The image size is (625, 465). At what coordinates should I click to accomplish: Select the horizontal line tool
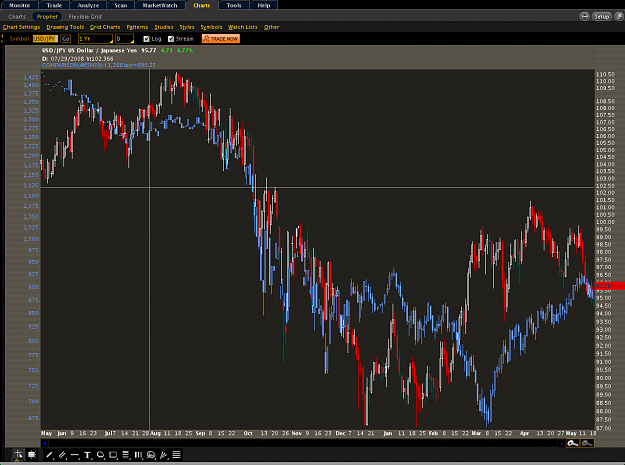point(75,455)
